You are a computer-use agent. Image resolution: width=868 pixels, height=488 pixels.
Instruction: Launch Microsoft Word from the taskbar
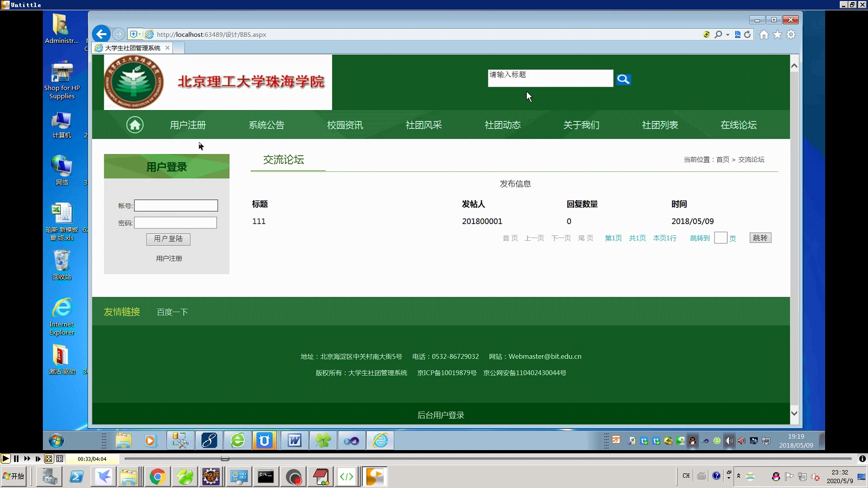pos(293,440)
